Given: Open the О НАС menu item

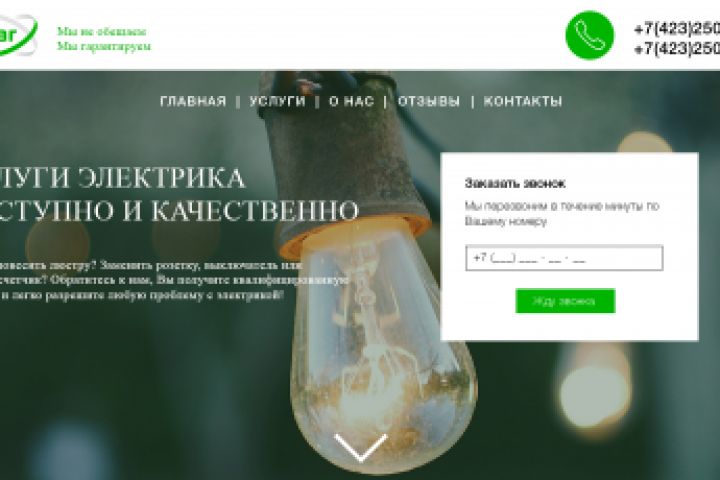Looking at the screenshot, I should coord(351,101).
